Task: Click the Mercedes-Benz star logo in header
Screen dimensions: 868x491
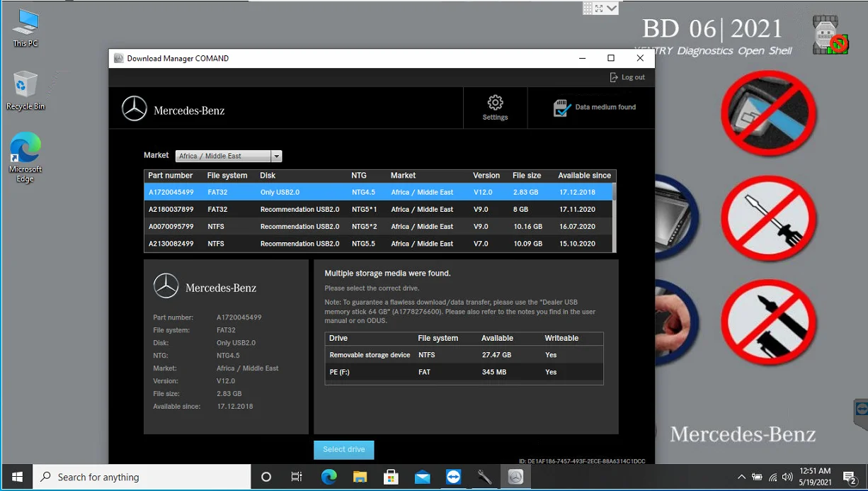Action: [x=135, y=109]
